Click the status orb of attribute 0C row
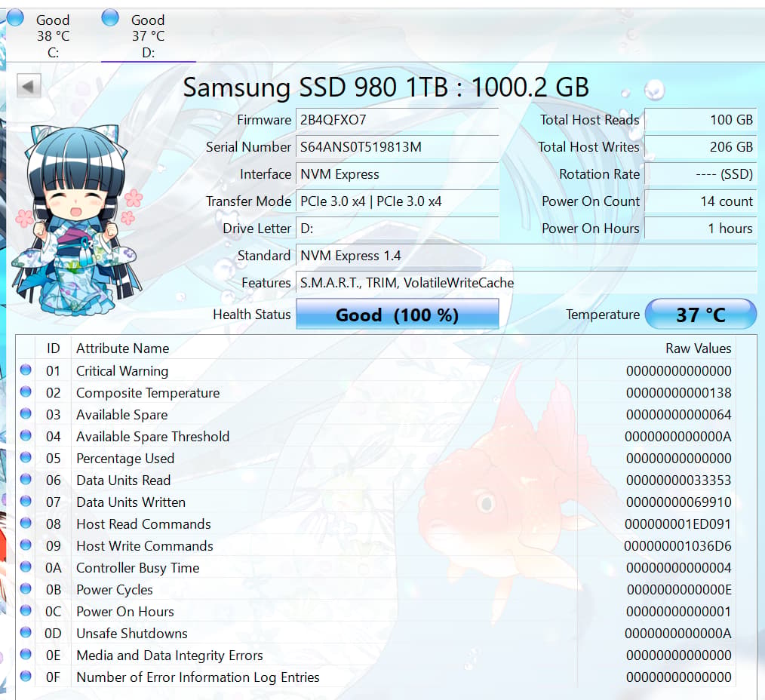Screen dimensions: 765x700 point(26,611)
